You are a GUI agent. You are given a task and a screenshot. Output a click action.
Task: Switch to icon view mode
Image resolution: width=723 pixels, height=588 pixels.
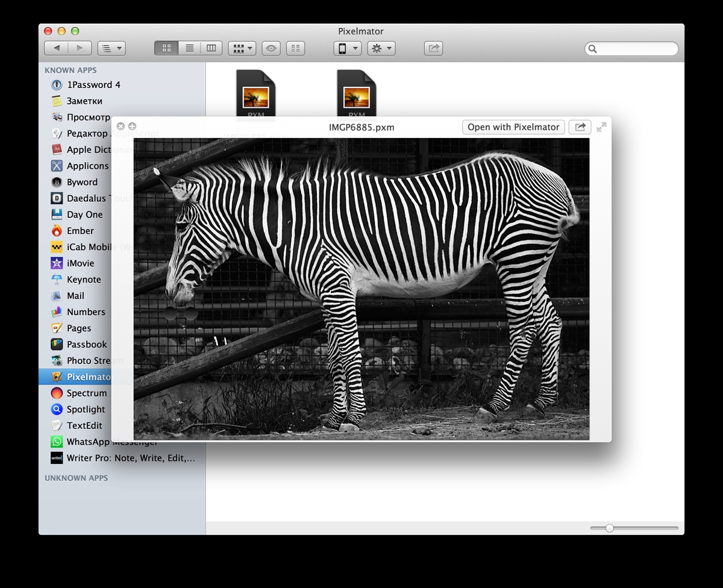[x=166, y=49]
